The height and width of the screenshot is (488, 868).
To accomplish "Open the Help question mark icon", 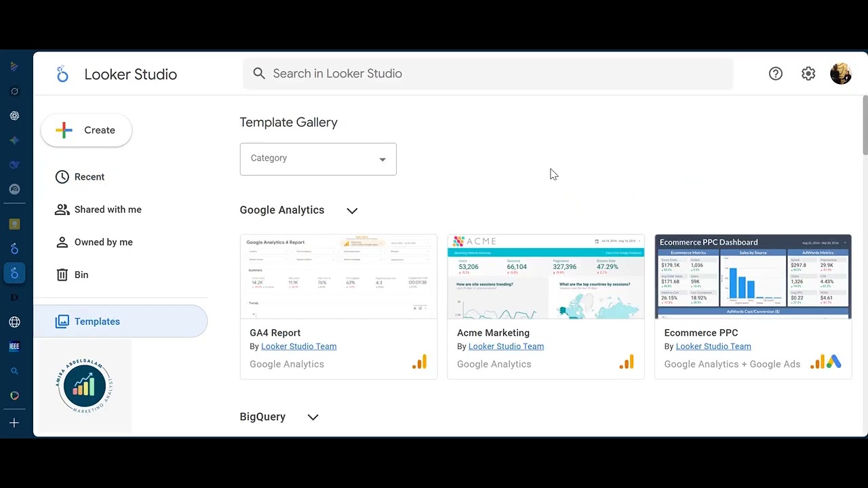I will coord(776,74).
